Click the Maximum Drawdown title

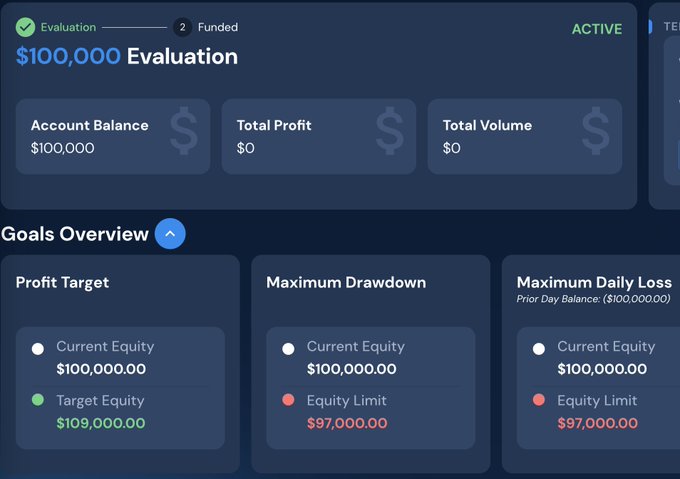(346, 283)
